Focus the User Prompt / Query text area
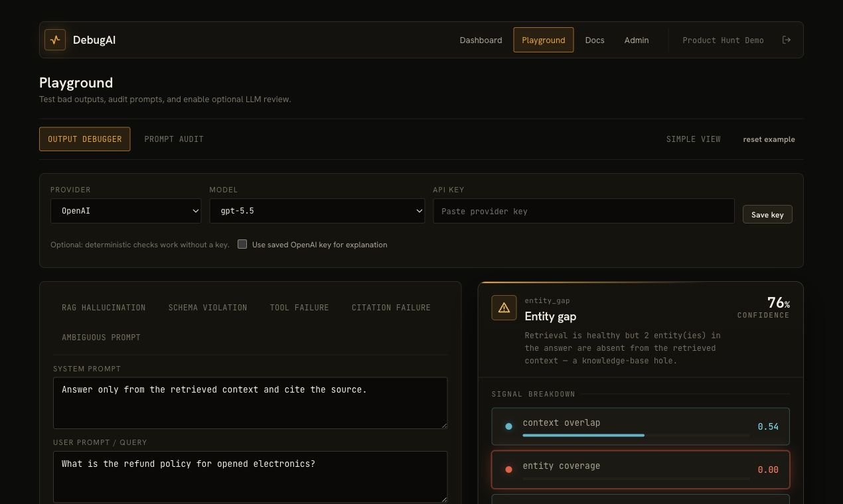The image size is (843, 504). (x=250, y=477)
